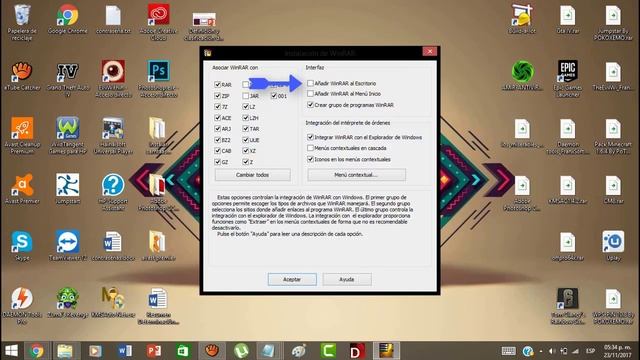Check the JAR file association
640x360 pixels.
click(x=245, y=96)
